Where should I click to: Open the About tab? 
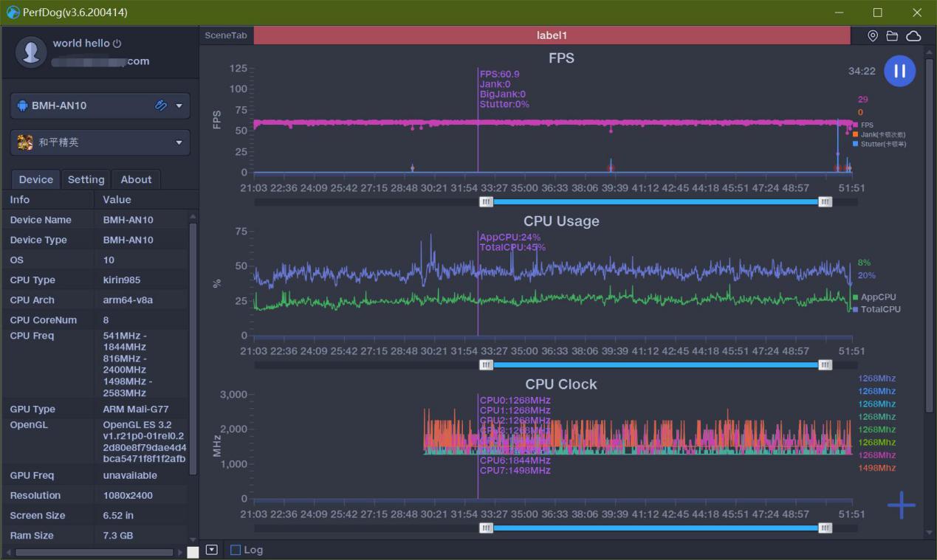(x=136, y=179)
